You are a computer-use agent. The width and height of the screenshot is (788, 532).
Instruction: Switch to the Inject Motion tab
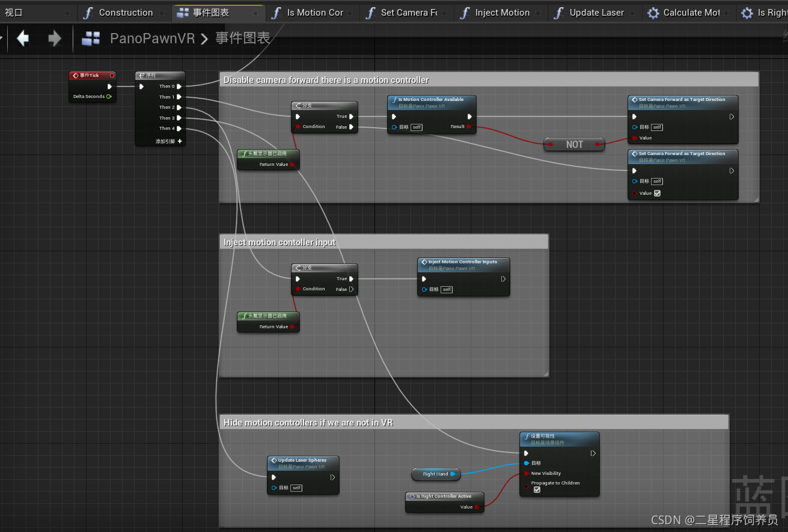coord(501,13)
